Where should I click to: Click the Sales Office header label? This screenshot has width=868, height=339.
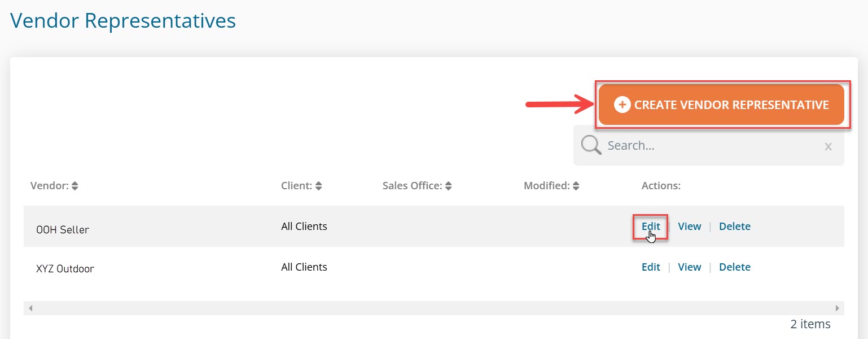click(413, 185)
